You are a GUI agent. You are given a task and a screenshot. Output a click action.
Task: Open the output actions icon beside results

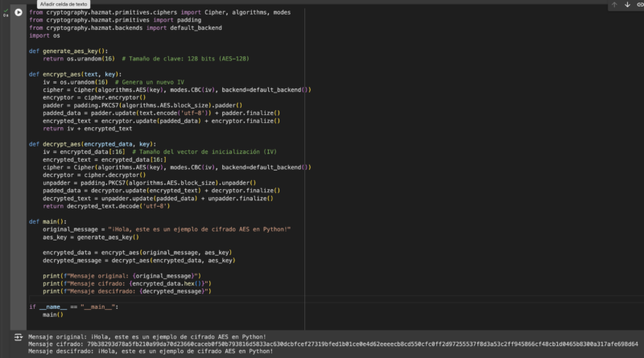coord(19,337)
